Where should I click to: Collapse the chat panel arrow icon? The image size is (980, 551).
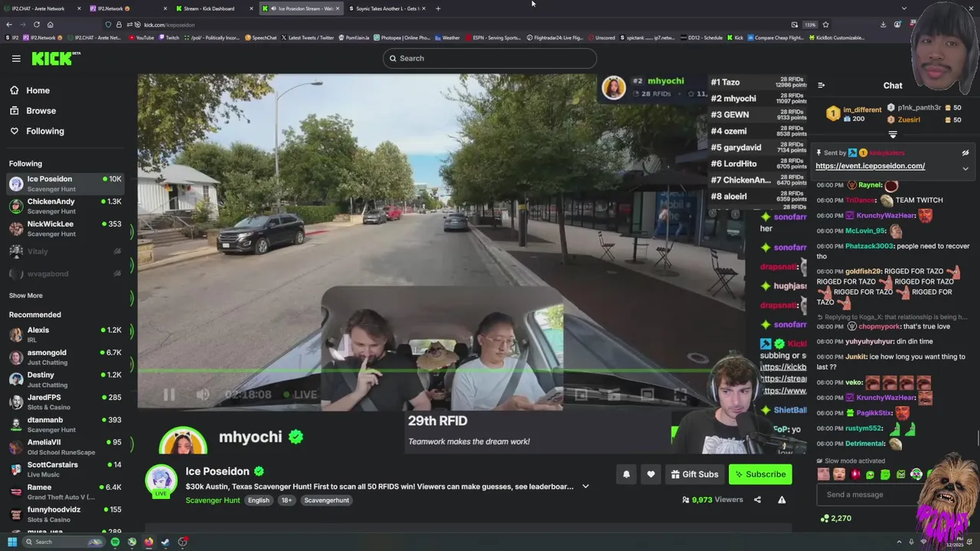pyautogui.click(x=821, y=86)
